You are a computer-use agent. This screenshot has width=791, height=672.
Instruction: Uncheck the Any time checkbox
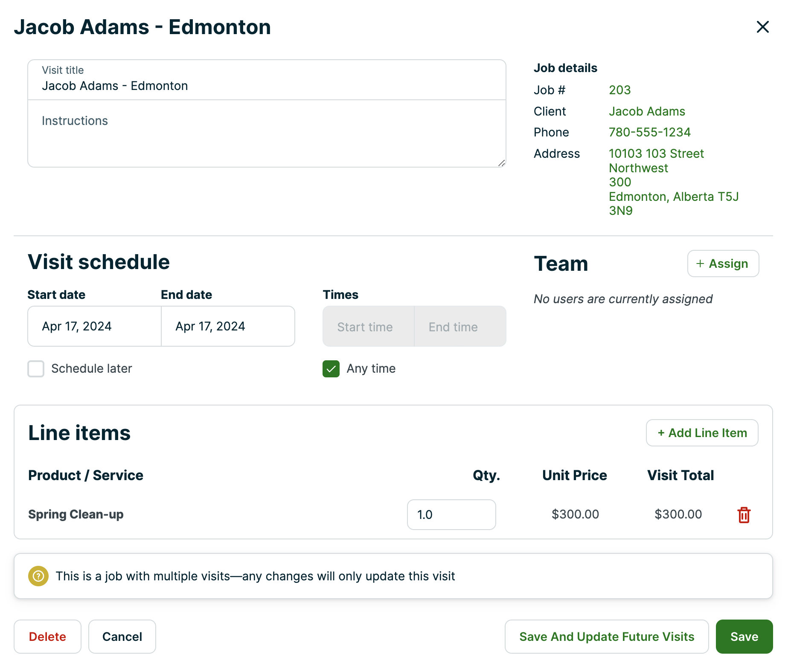(x=331, y=369)
